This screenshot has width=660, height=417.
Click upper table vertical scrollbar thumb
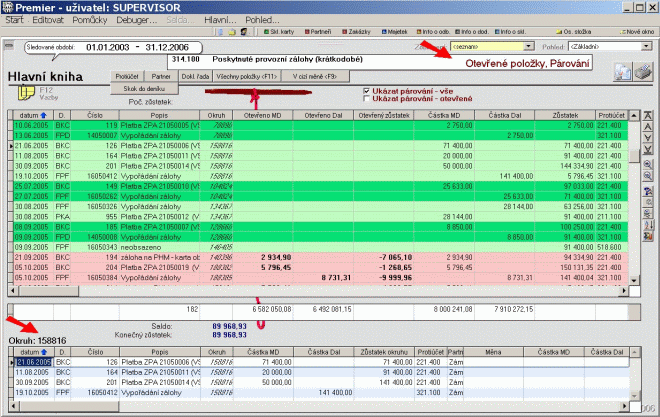634,155
